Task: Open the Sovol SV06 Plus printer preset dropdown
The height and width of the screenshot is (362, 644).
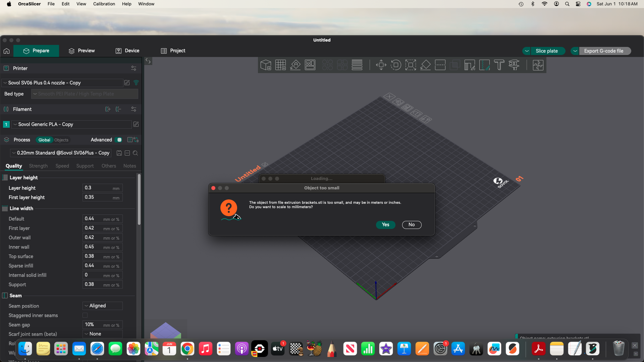Action: 62,83
